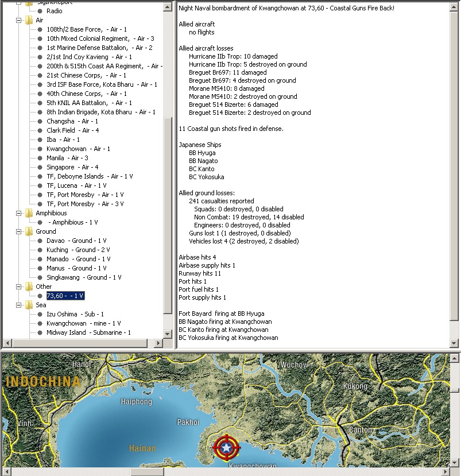Open Davao ground combat report
This screenshot has height=476, width=461.
point(76,241)
